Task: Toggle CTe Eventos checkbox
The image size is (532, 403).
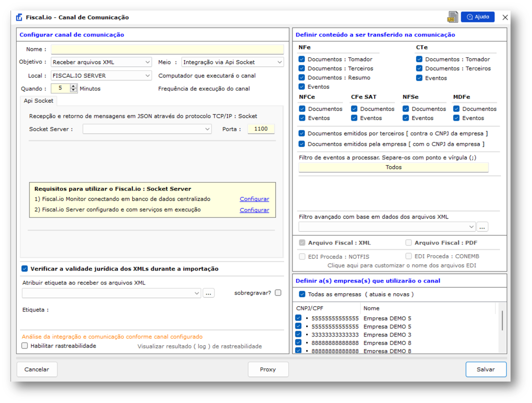Action: (x=419, y=78)
